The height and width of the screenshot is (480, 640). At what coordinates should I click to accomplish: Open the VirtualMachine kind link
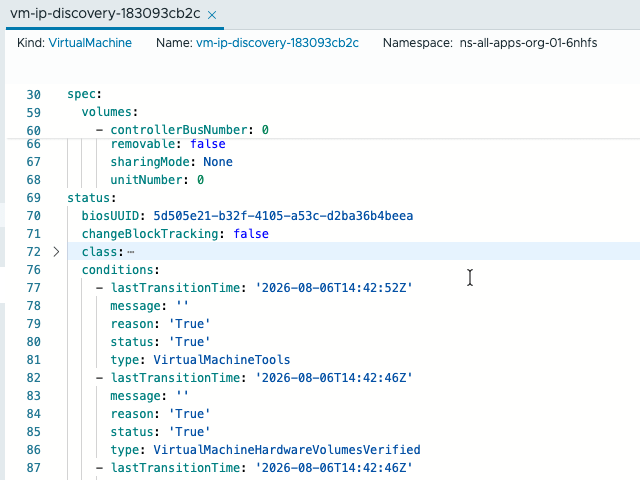pyautogui.click(x=90, y=43)
